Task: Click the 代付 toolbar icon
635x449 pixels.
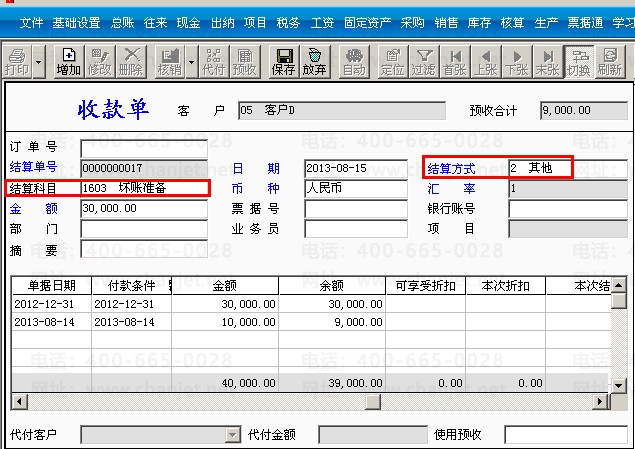Action: [x=214, y=62]
